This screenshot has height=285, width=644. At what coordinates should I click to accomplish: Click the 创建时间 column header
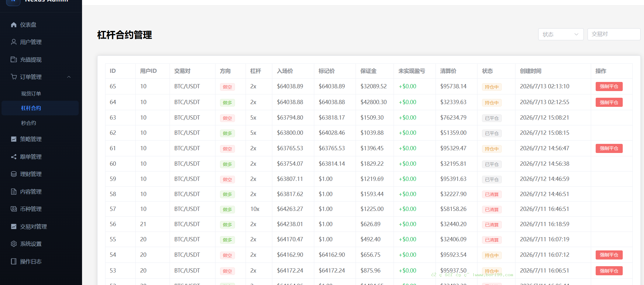pos(531,71)
